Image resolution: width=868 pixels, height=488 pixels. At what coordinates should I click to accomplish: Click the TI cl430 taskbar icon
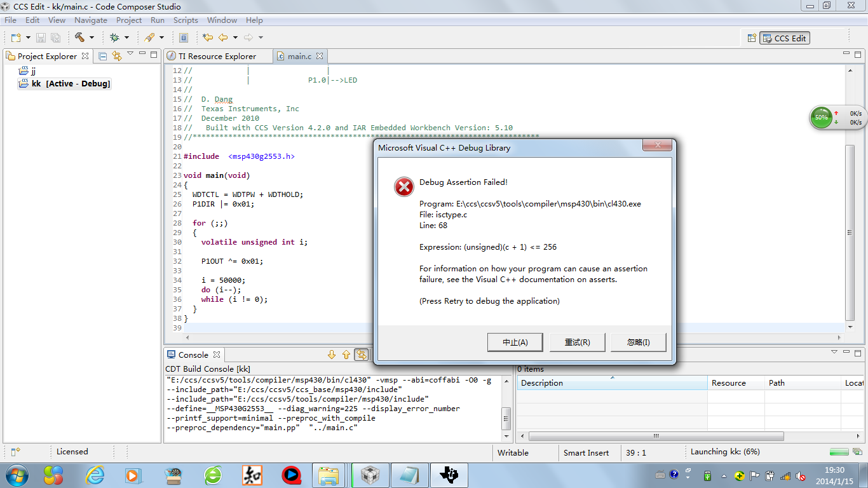tap(449, 475)
